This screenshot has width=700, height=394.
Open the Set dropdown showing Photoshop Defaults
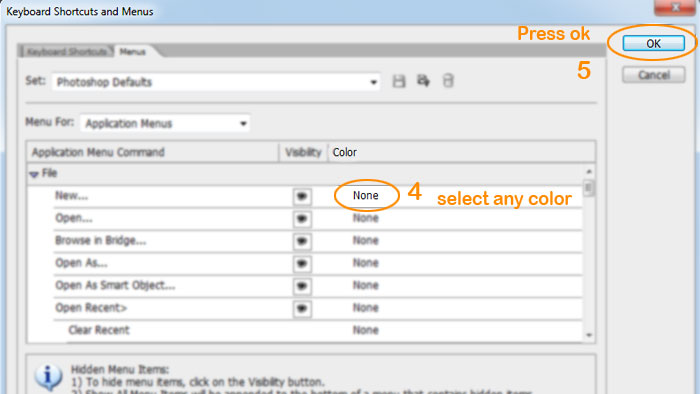click(216, 82)
